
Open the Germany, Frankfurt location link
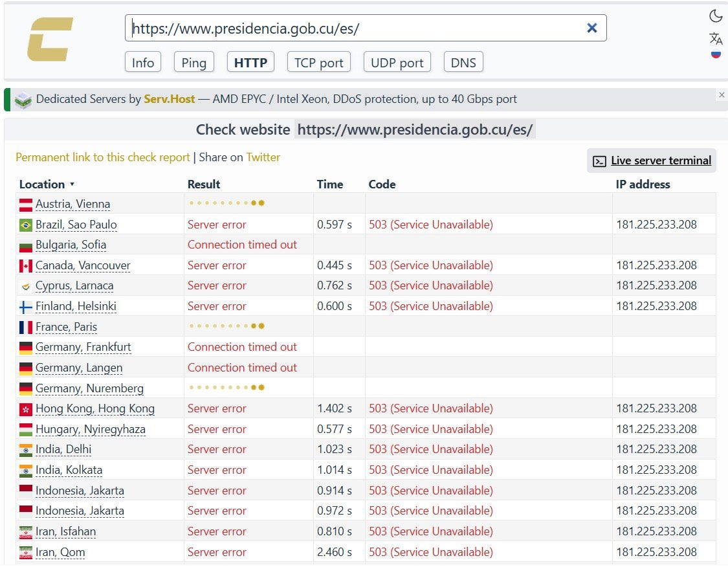[x=83, y=348]
